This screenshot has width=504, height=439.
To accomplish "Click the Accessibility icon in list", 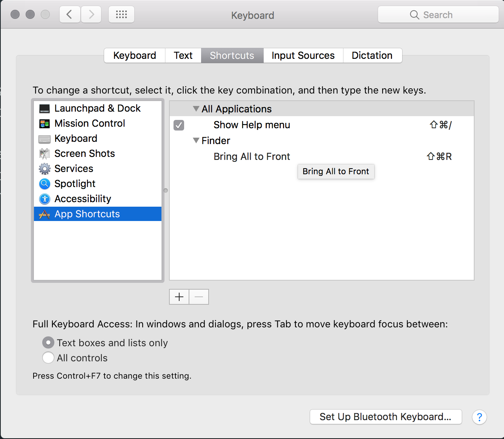I will click(x=45, y=199).
